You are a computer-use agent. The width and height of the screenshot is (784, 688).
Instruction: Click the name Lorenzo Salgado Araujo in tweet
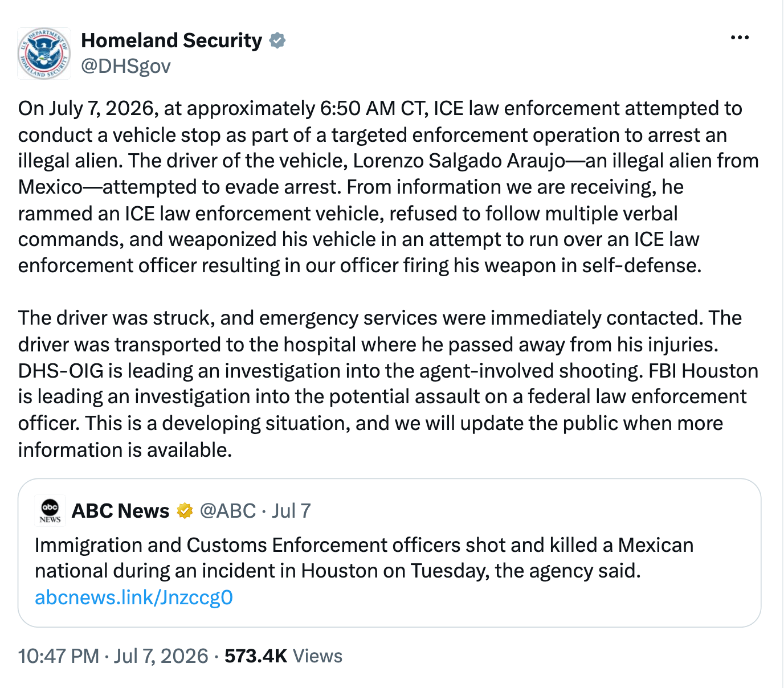459,161
